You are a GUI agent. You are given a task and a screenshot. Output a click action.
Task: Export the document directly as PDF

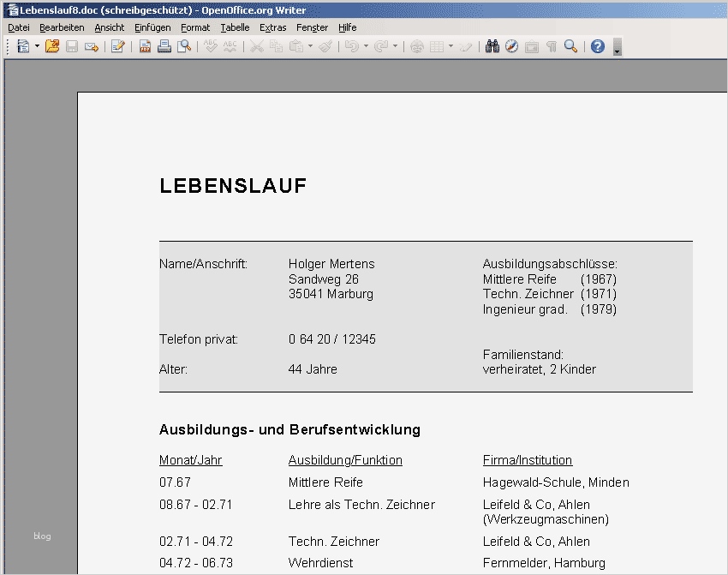point(145,45)
